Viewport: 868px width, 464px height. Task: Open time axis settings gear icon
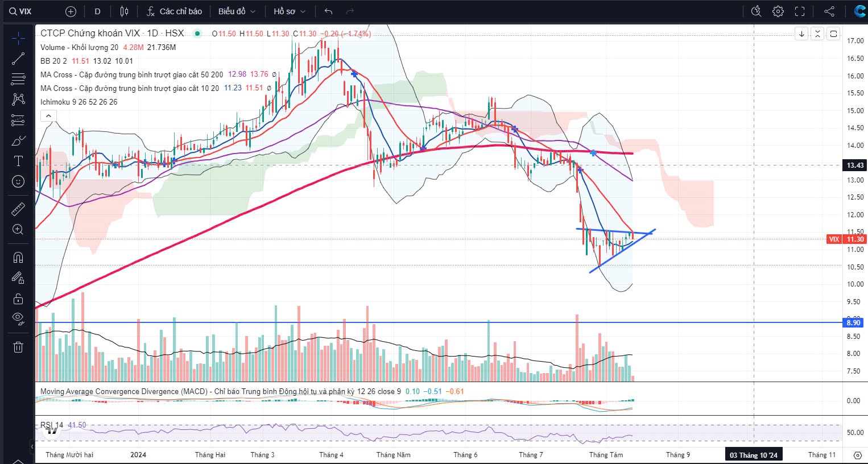coord(858,455)
